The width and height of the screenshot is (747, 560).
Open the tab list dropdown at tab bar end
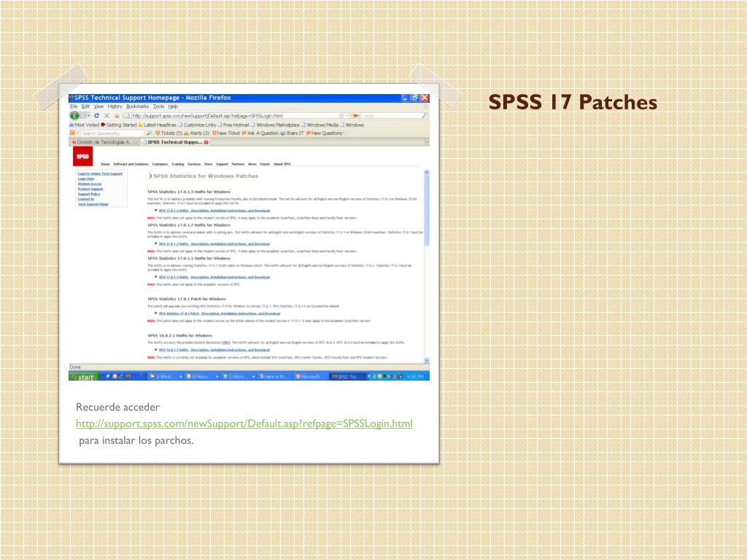click(x=426, y=142)
